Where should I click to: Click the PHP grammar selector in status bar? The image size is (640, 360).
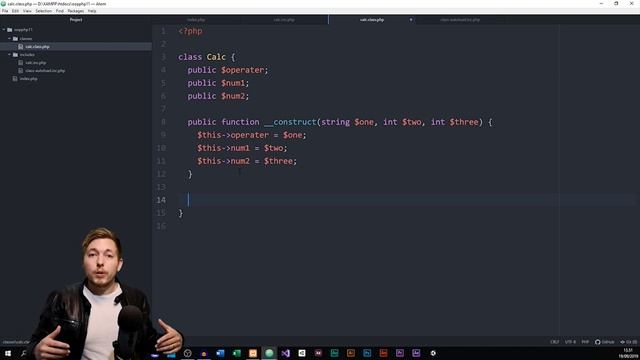click(x=585, y=342)
